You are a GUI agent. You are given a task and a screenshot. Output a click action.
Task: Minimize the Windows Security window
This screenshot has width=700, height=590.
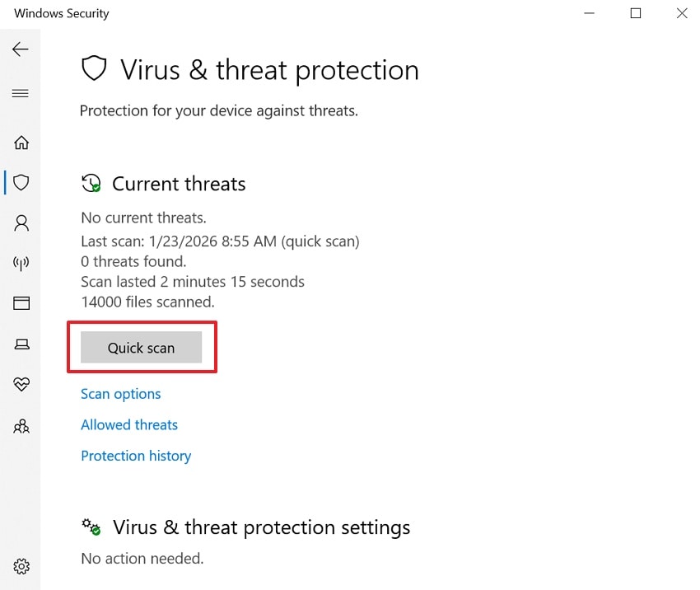(590, 13)
